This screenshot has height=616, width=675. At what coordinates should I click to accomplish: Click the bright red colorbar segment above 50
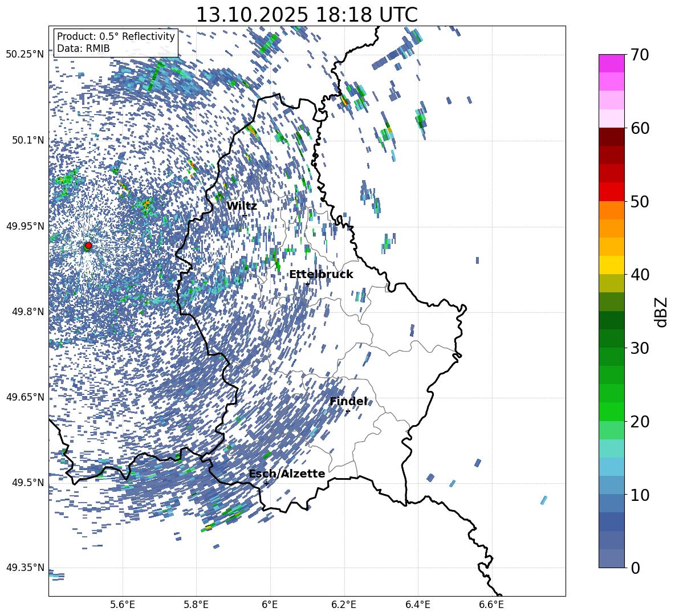pyautogui.click(x=611, y=192)
